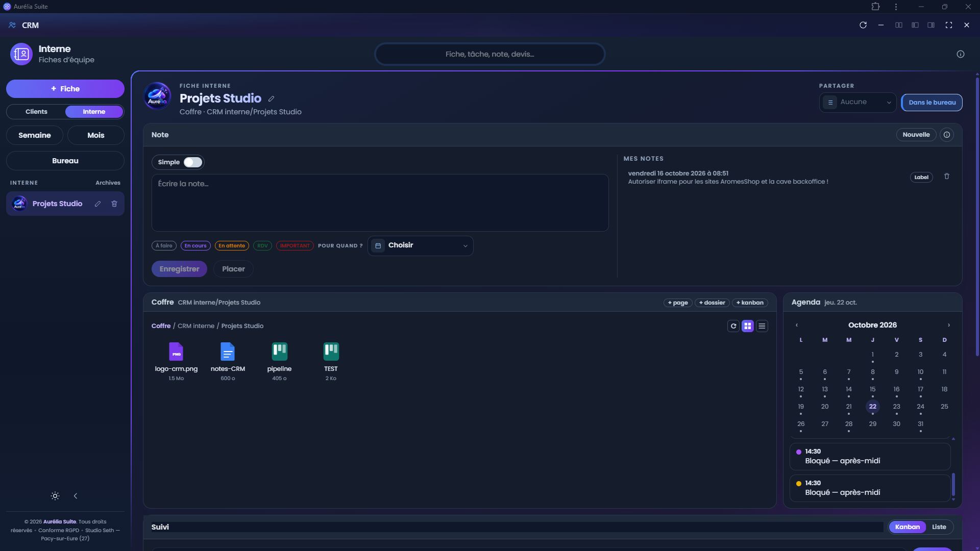The image size is (980, 551).
Task: Click Enregistrer to save the note
Action: coord(179,269)
